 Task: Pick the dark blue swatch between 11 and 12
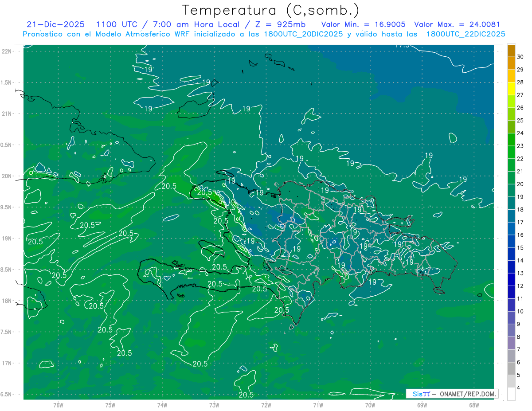point(511,292)
